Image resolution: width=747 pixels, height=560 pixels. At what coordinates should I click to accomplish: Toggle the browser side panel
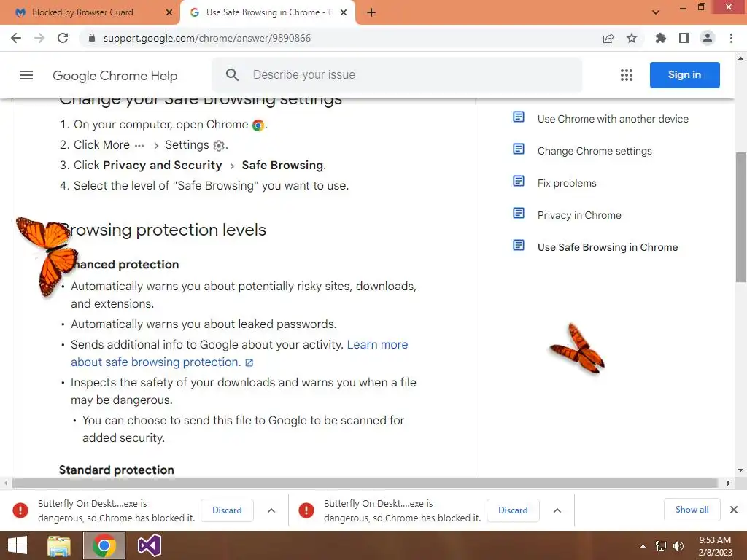tap(684, 38)
